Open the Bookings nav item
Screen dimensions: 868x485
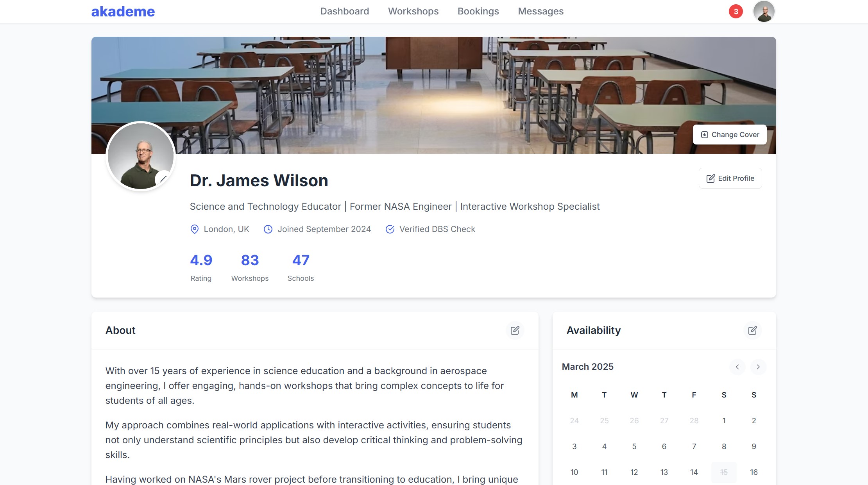pos(478,11)
